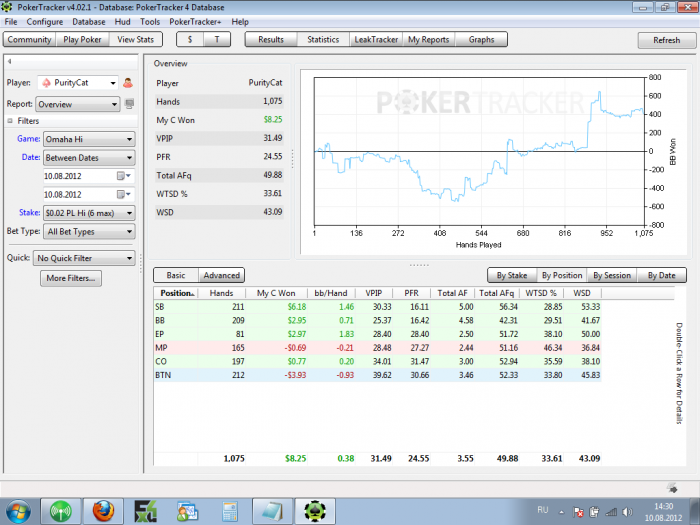
Task: Open the Statistics tab
Action: coord(323,39)
